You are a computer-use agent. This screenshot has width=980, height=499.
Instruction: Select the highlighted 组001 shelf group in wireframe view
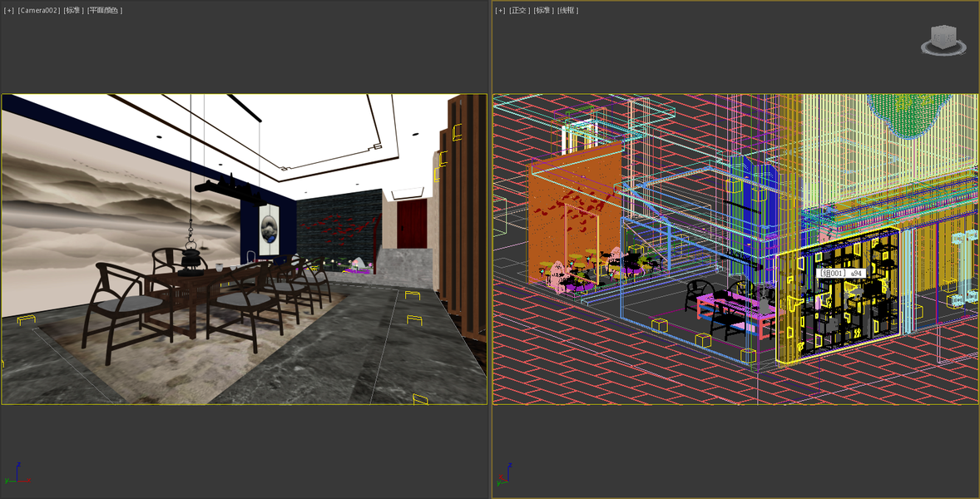pyautogui.click(x=838, y=294)
